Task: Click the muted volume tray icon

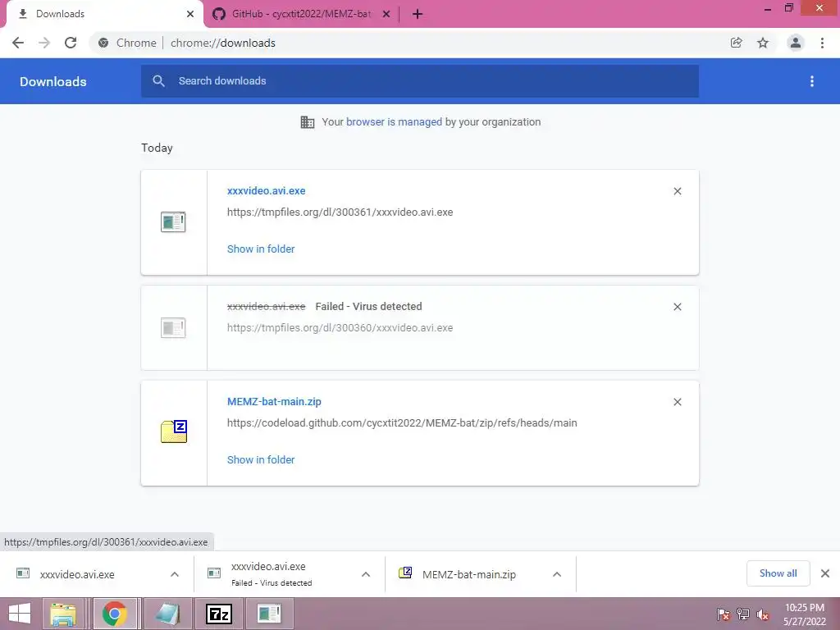Action: click(763, 614)
